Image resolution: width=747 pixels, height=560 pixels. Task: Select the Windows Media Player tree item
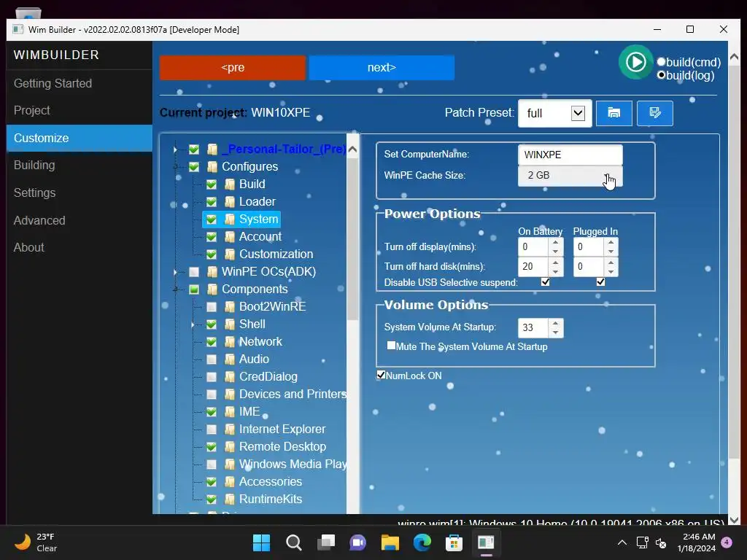(x=293, y=464)
